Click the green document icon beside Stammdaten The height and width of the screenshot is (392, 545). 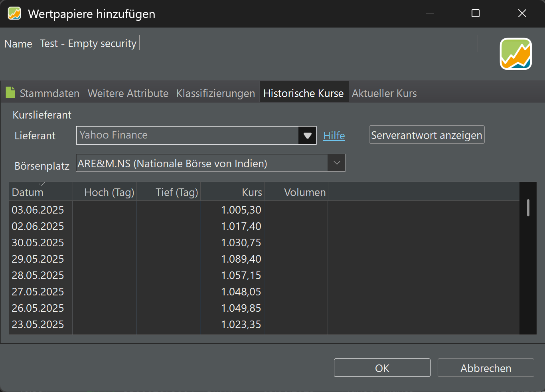click(10, 93)
